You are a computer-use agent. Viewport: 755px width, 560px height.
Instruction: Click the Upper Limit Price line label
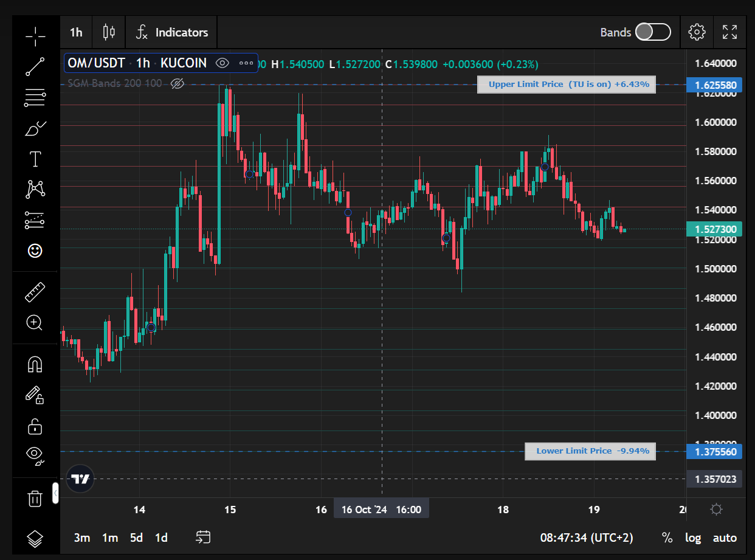[567, 85]
